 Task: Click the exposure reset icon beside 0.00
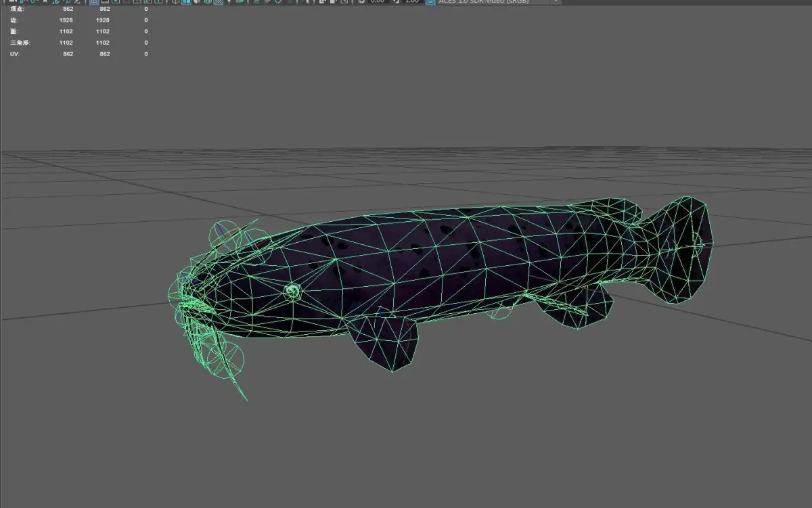coord(361,2)
